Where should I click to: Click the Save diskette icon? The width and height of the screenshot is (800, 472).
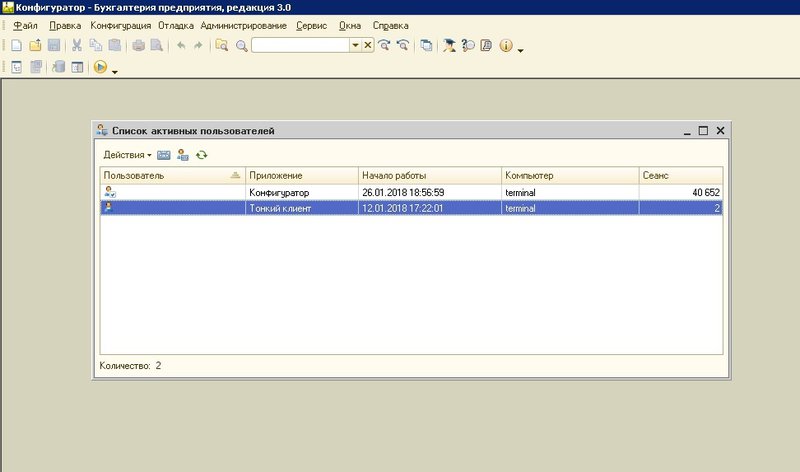pos(54,45)
